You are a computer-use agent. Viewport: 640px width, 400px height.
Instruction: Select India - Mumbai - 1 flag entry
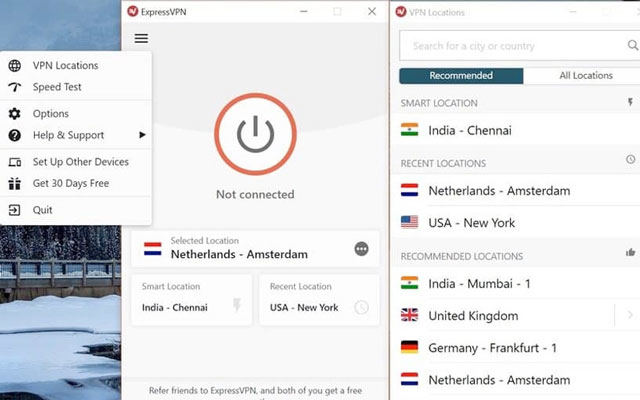(x=409, y=283)
